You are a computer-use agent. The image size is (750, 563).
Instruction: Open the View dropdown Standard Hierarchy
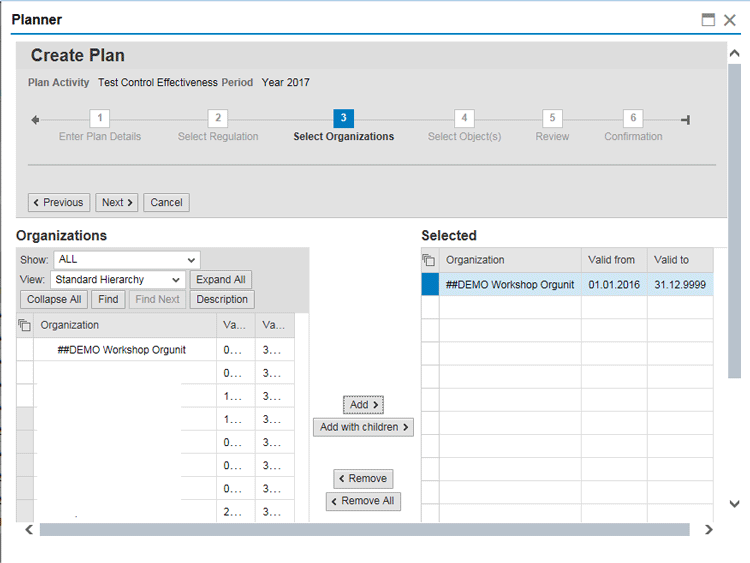coord(119,280)
